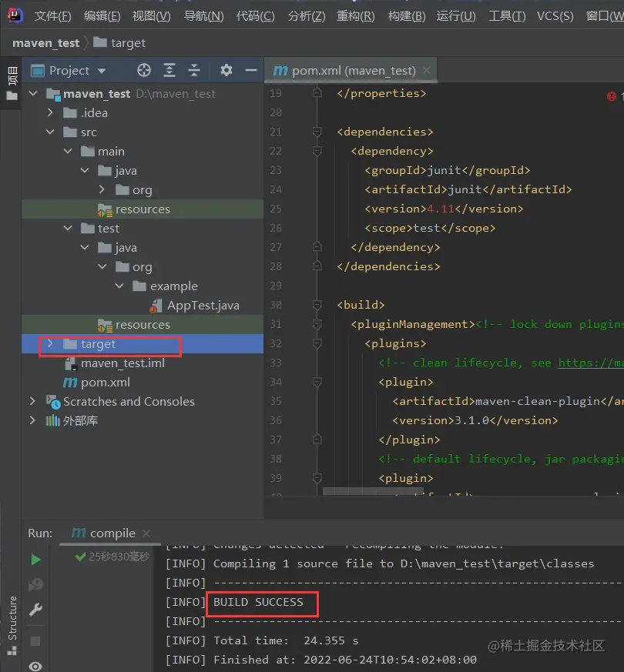Open the Project view dropdown
The image size is (624, 672).
point(102,71)
